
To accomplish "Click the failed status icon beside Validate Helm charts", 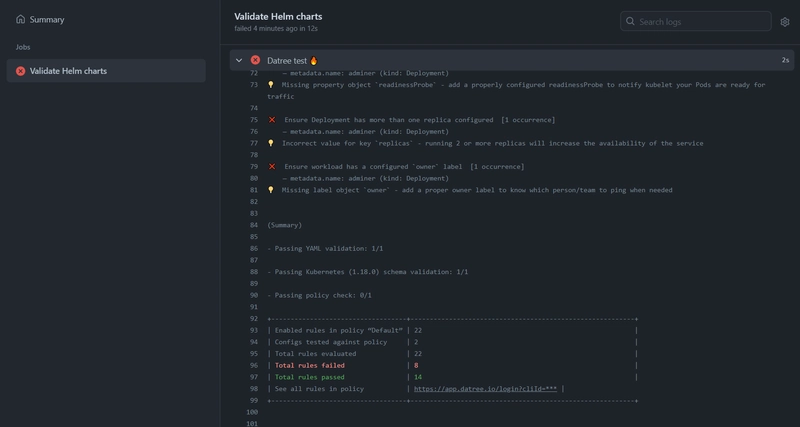I will (20, 71).
